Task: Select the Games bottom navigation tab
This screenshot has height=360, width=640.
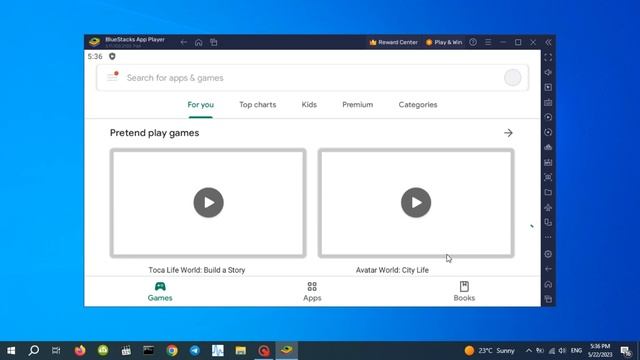Action: (160, 291)
